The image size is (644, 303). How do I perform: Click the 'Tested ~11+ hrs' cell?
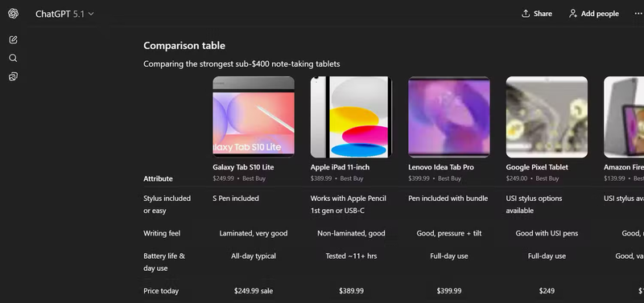point(351,256)
